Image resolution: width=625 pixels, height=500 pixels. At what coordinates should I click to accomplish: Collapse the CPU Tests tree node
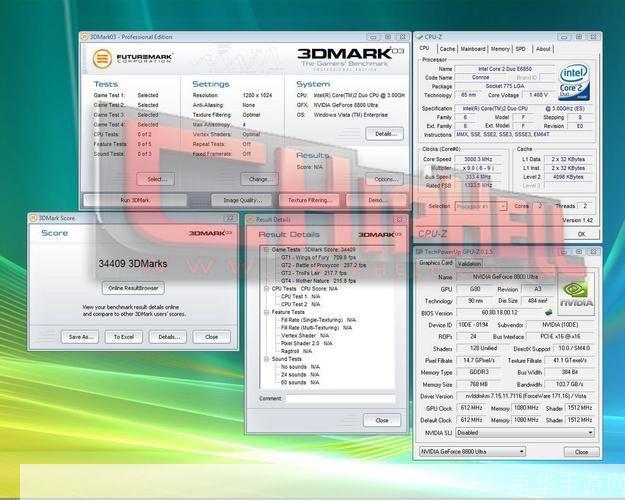(266, 289)
